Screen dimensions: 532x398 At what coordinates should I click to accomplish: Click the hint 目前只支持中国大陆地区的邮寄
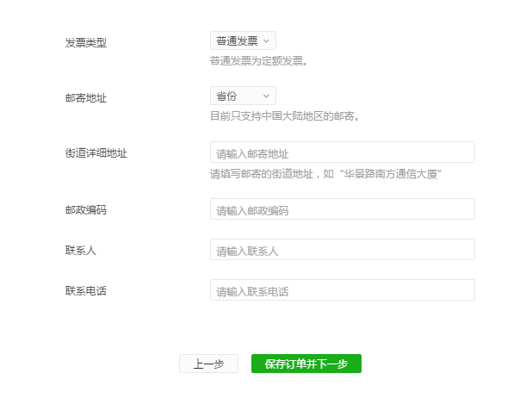(285, 116)
